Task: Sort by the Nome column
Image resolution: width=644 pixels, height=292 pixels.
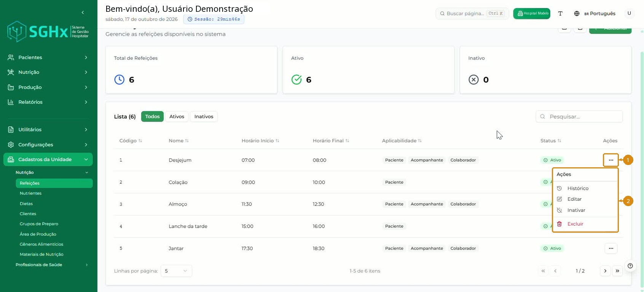Action: coord(179,141)
